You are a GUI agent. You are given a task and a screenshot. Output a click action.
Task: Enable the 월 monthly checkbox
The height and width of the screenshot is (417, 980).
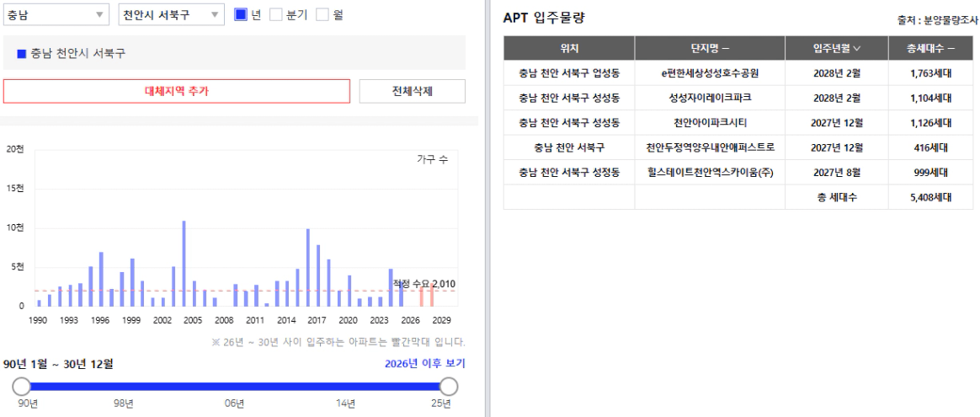click(x=322, y=15)
